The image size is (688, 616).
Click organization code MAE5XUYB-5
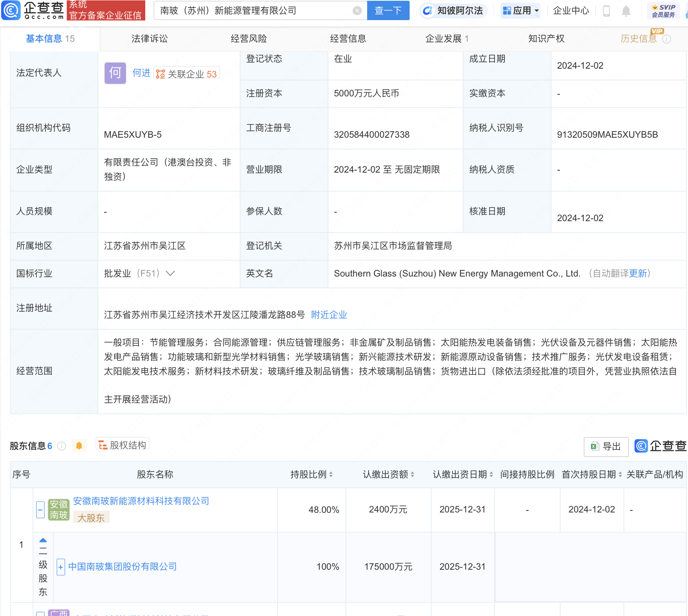tap(133, 135)
